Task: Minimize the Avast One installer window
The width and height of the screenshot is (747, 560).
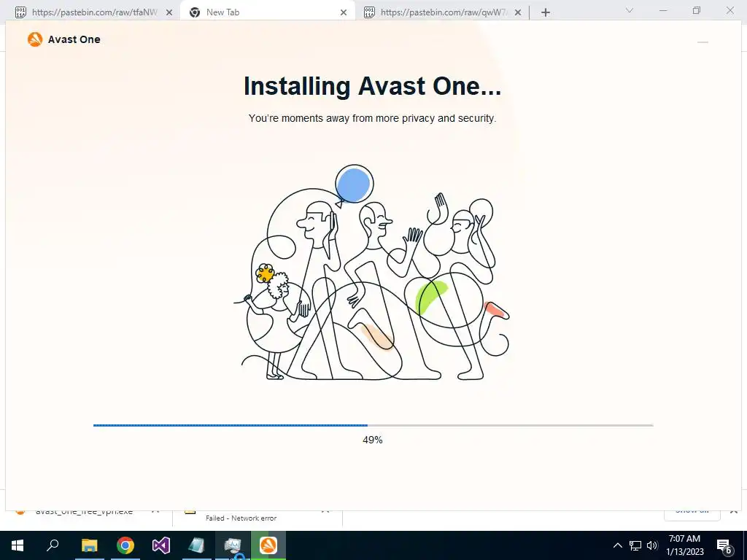Action: click(703, 42)
